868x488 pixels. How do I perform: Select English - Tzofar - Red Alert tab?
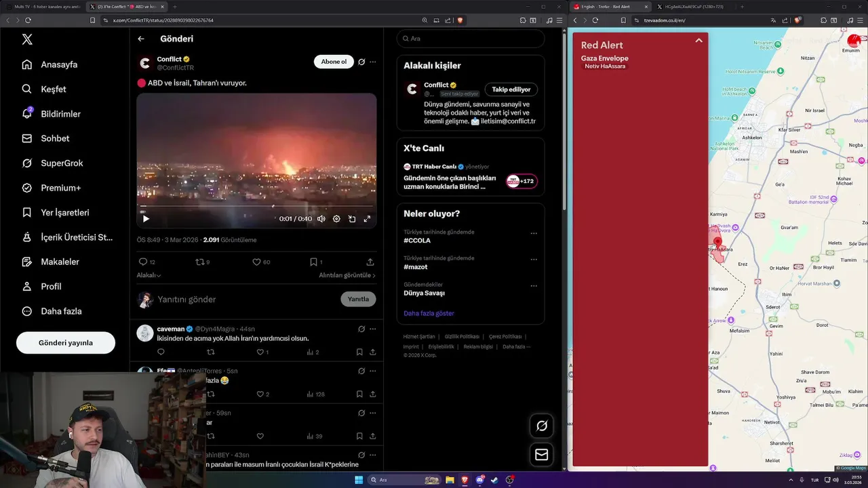(610, 6)
